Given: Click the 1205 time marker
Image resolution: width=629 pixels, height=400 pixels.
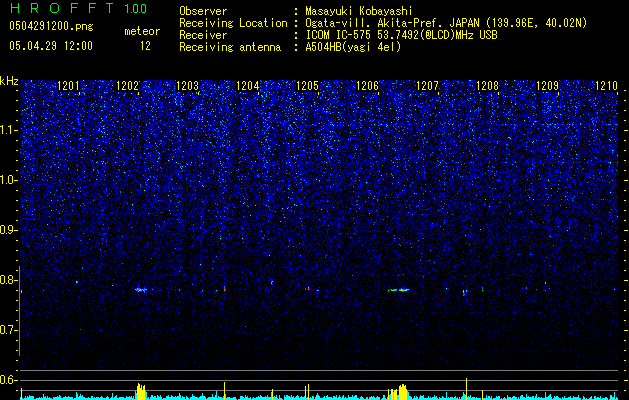Looking at the screenshot, I should [x=307, y=85].
